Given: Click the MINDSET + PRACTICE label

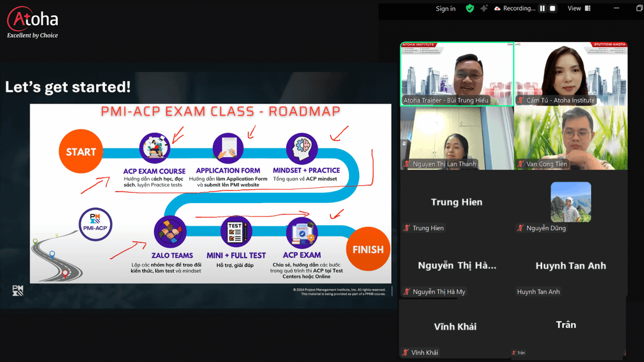Looking at the screenshot, I should 306,170.
